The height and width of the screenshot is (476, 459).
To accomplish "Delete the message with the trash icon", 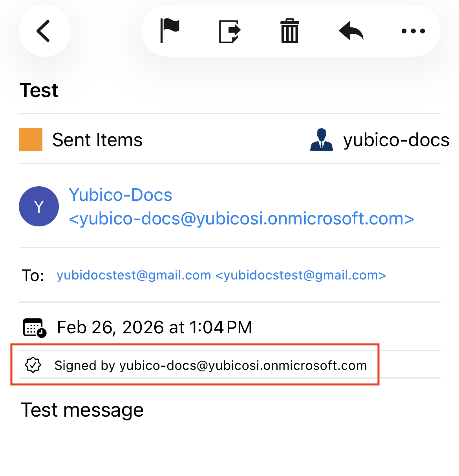I will (290, 31).
